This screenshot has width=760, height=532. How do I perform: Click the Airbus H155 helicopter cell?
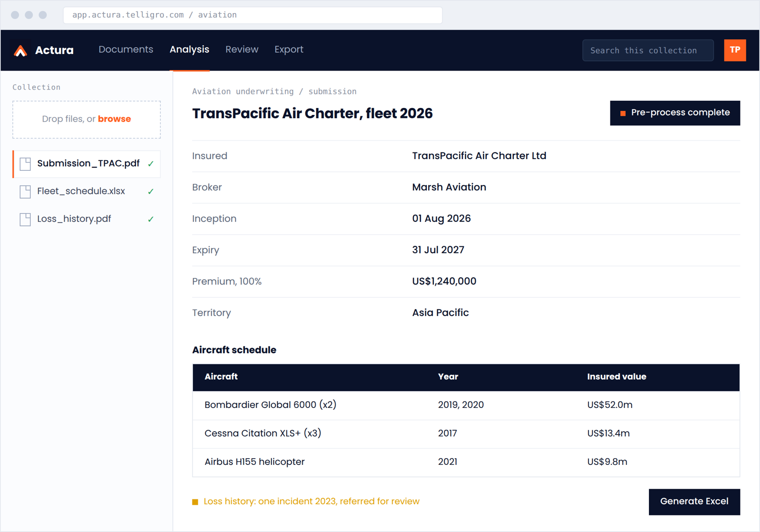click(254, 462)
